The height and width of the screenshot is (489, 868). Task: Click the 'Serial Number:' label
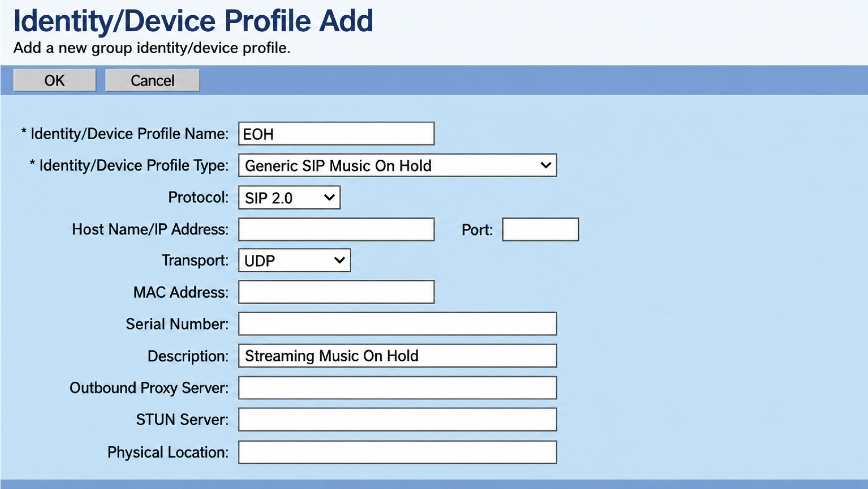click(177, 324)
